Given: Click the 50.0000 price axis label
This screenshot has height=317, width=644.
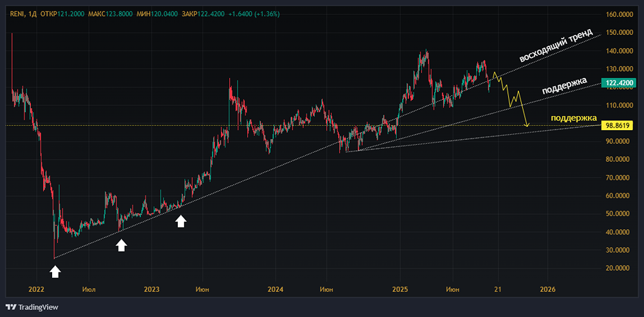Looking at the screenshot, I should pos(618,214).
